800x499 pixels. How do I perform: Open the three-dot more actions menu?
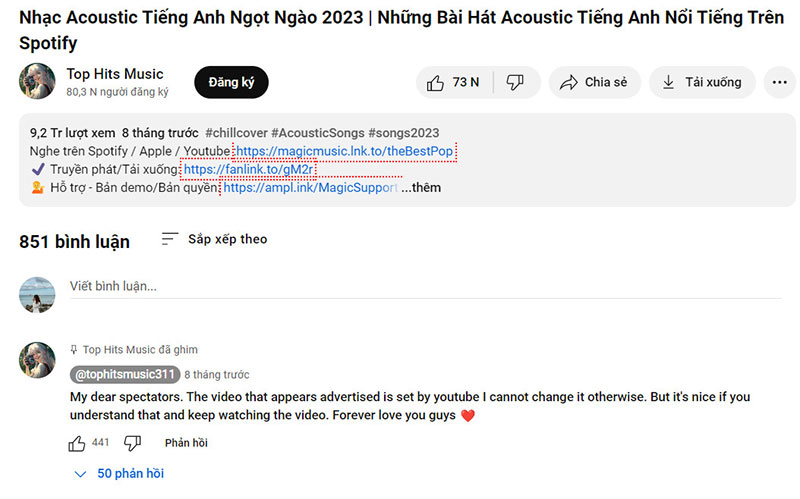[779, 83]
